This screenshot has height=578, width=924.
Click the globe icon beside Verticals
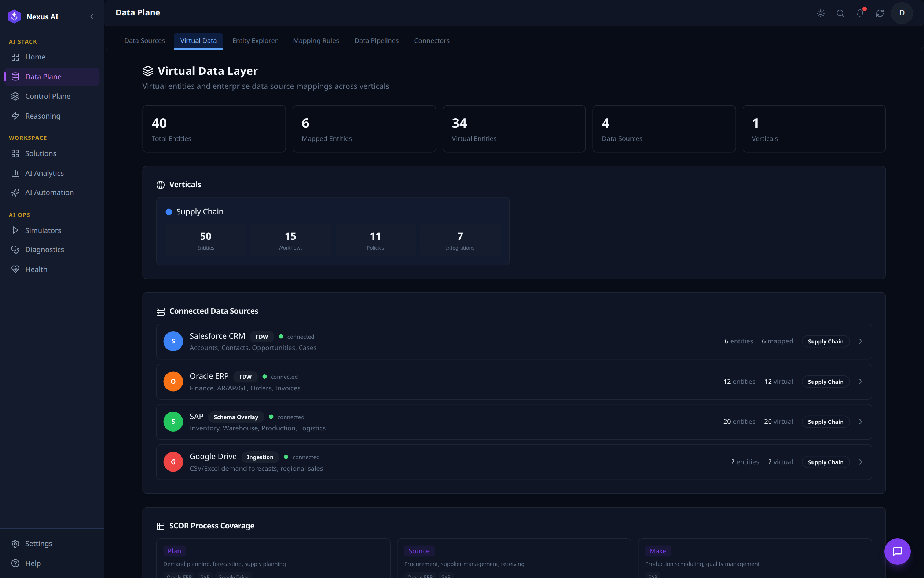point(160,185)
